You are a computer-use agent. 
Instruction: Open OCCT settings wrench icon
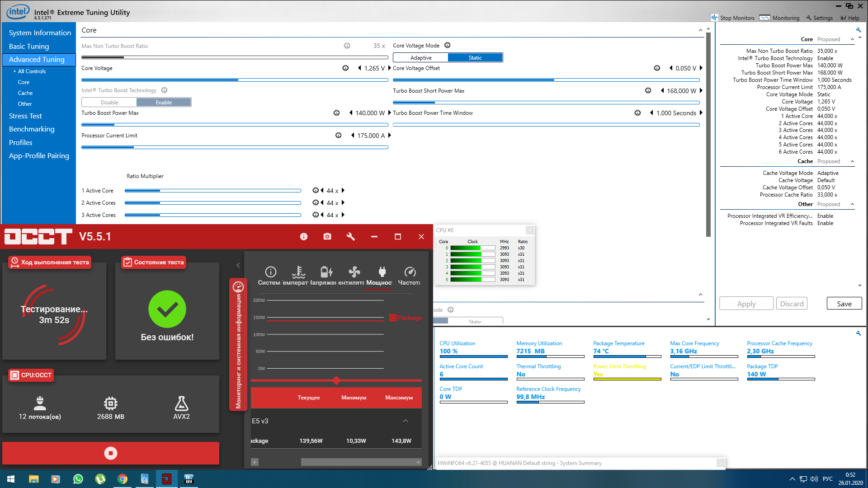point(350,236)
